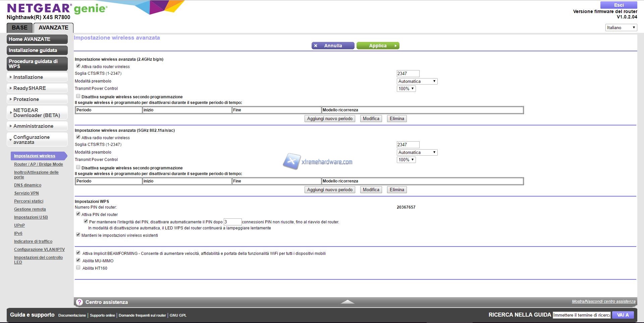Open 2.4GHz Modalità preambolo dropdown
644x323 pixels.
pos(417,81)
